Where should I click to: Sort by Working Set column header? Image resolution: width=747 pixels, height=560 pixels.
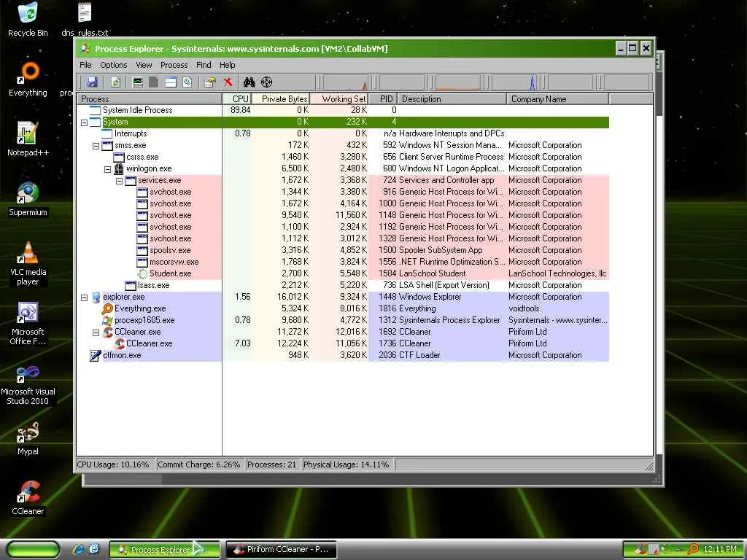pos(339,98)
